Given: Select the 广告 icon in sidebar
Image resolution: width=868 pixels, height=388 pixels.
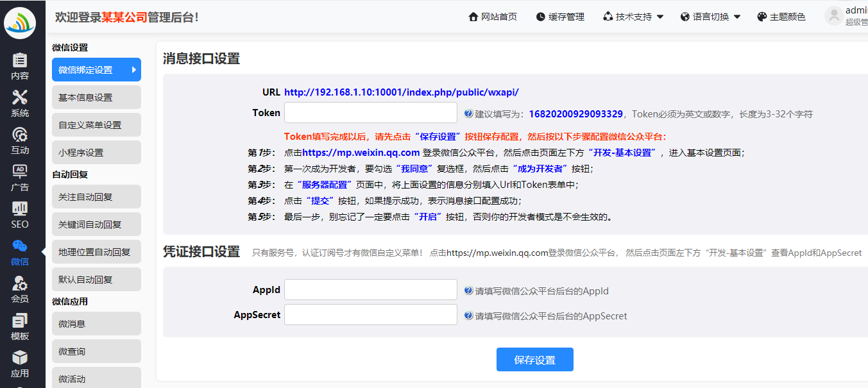Looking at the screenshot, I should pyautogui.click(x=20, y=173).
